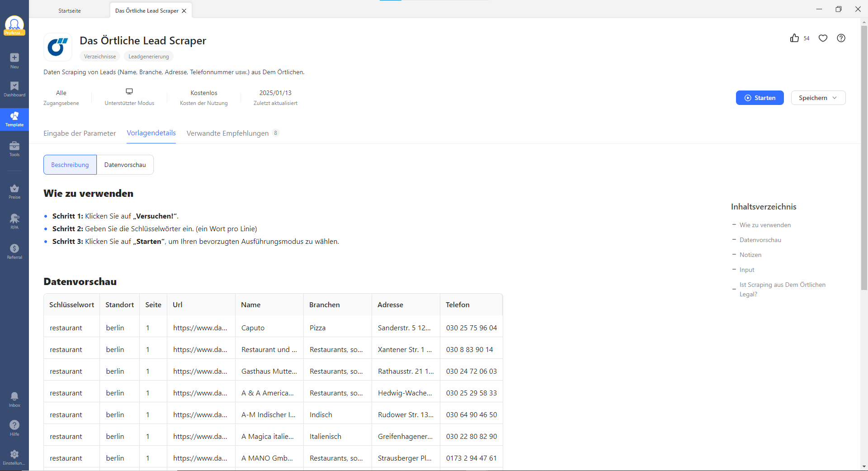868x471 pixels.
Task: Open Einstellungen settings gear icon
Action: point(14,457)
